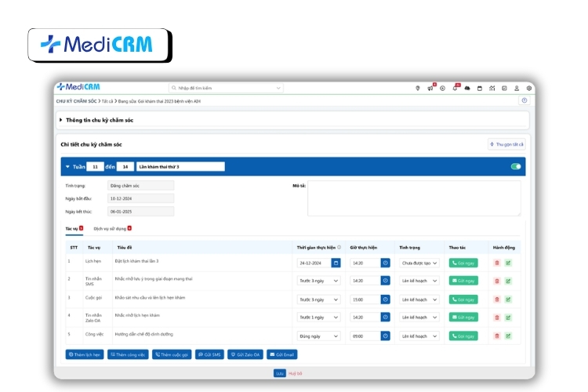Delete the 'Đặt lịch khám thai lần 3' task
This screenshot has width=588, height=392.
pos(497,263)
